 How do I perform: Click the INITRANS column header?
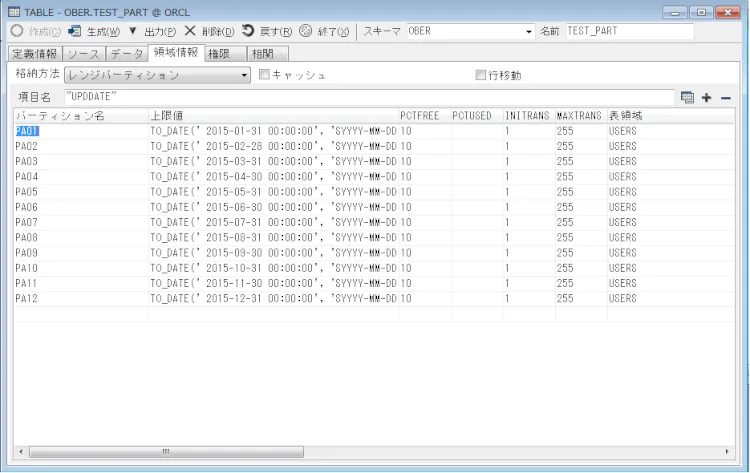point(529,116)
